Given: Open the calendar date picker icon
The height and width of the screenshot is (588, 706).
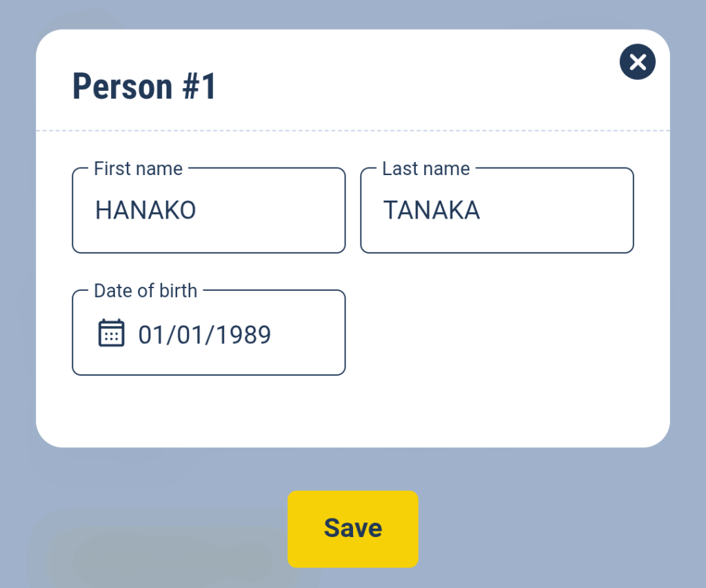Looking at the screenshot, I should 111,333.
